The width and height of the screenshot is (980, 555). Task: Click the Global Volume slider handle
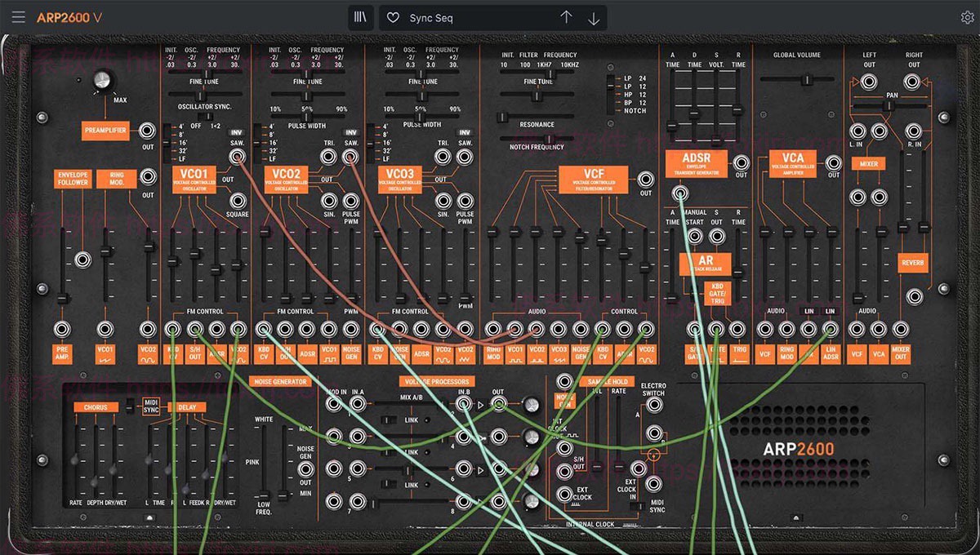tap(807, 80)
